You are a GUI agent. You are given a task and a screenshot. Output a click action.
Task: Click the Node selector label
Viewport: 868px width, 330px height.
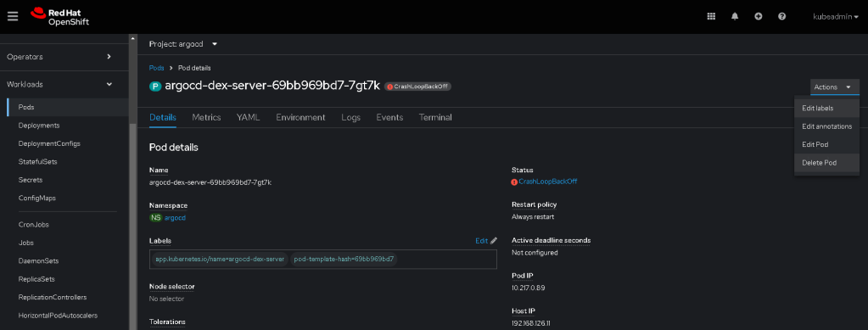click(x=171, y=286)
